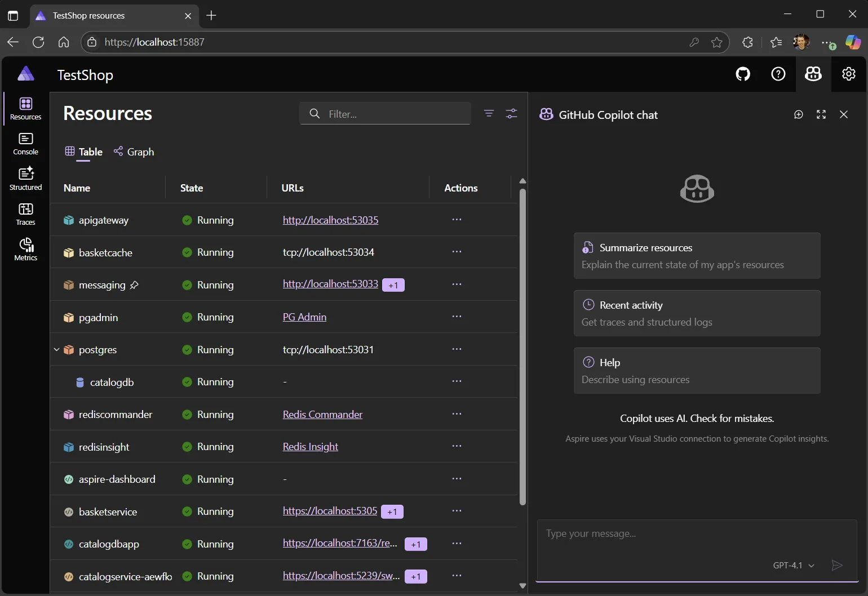The image size is (868, 596).
Task: Open the Metrics page in the sidebar
Action: (x=25, y=249)
